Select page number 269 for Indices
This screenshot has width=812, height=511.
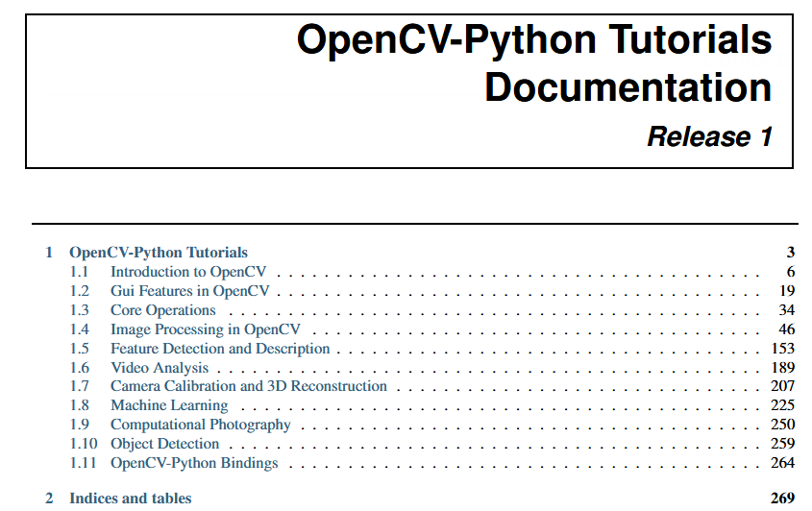(x=782, y=498)
